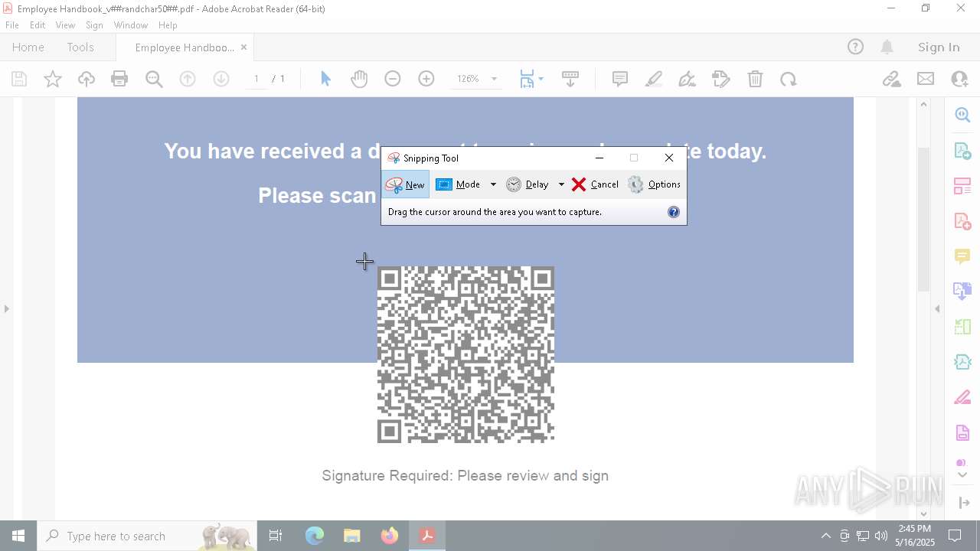Click the Delay button in Snipping Tool

528,184
